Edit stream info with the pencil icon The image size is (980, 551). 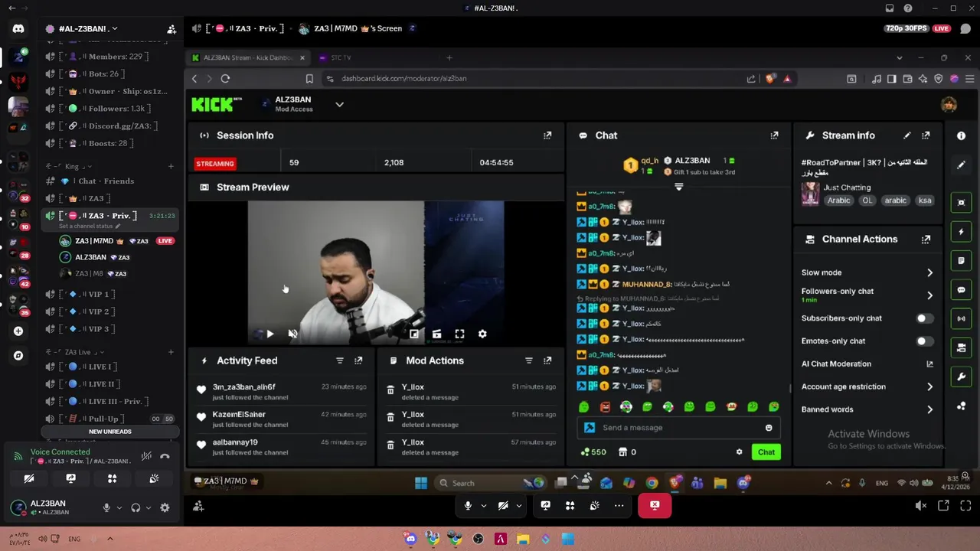pyautogui.click(x=907, y=135)
